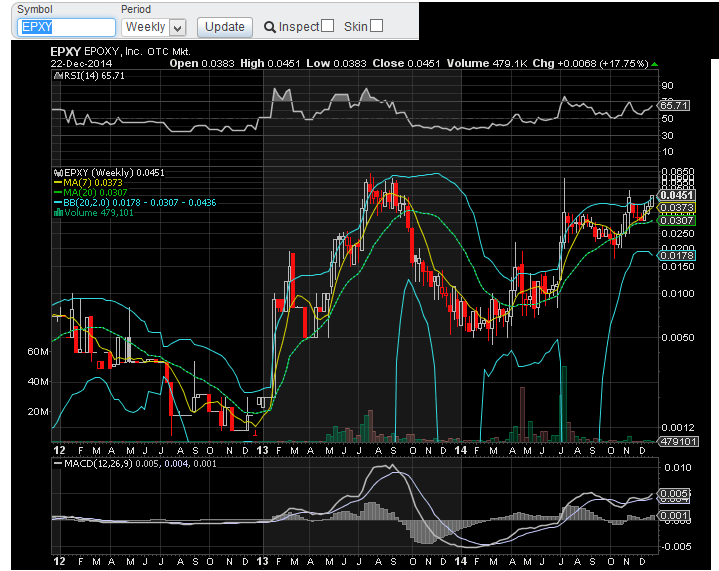719x571 pixels.
Task: Click the green MA(20) legend marker
Action: (x=58, y=193)
